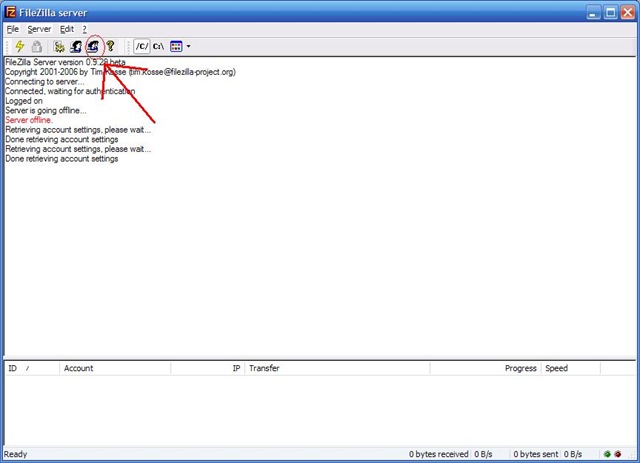Click green receive indicator light in status bar

(607, 454)
